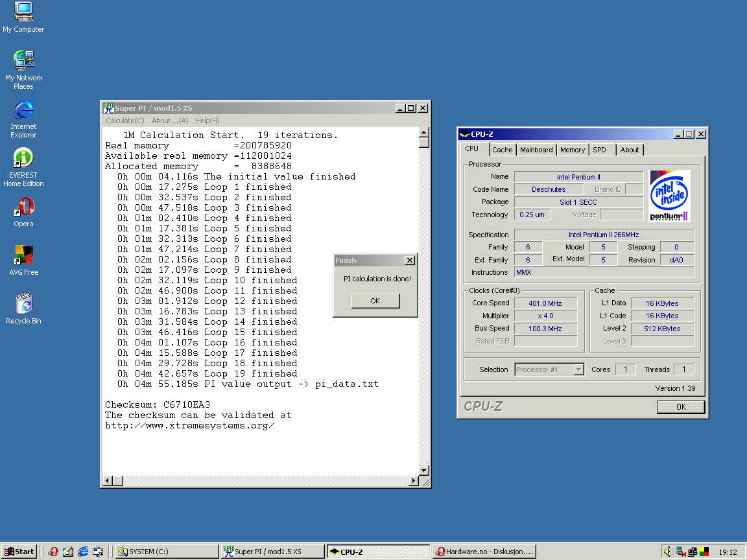
Task: Launch Internet Explorer from the desktop
Action: click(23, 119)
